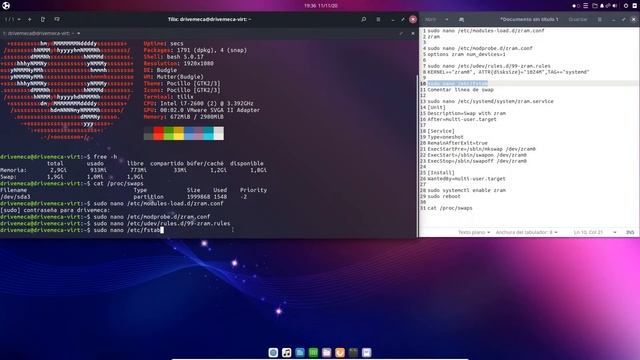
Task: Switch to the dark terminal dock icon
Action: point(353,352)
